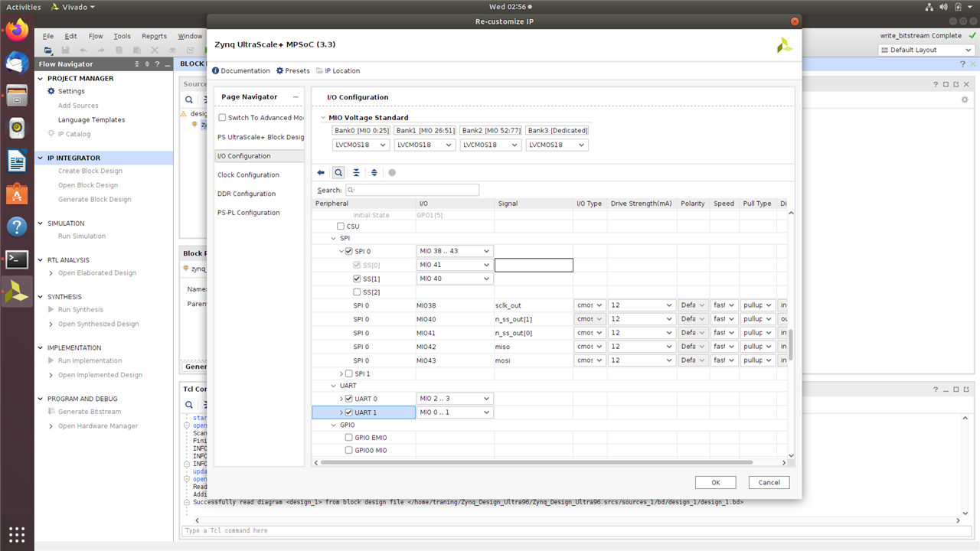Click the Flow Navigator help question mark

157,64
